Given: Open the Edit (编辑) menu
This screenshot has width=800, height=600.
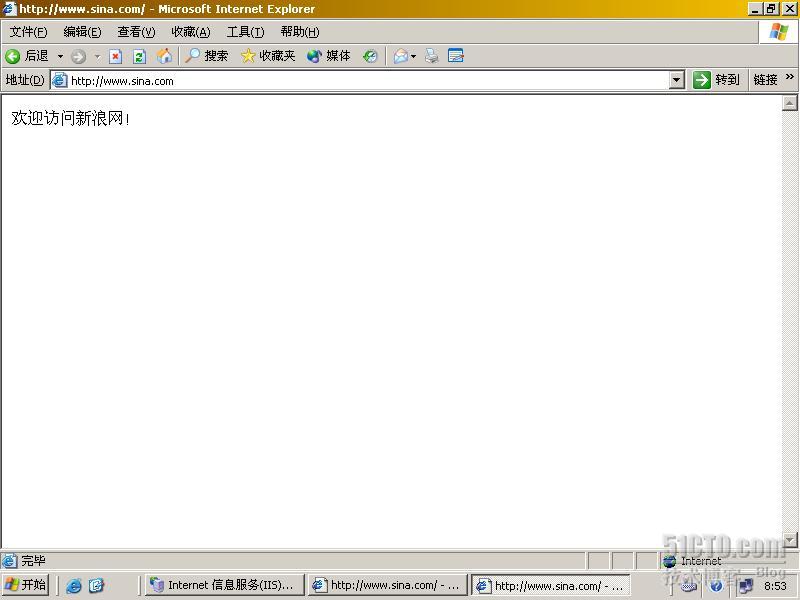Looking at the screenshot, I should pos(82,32).
